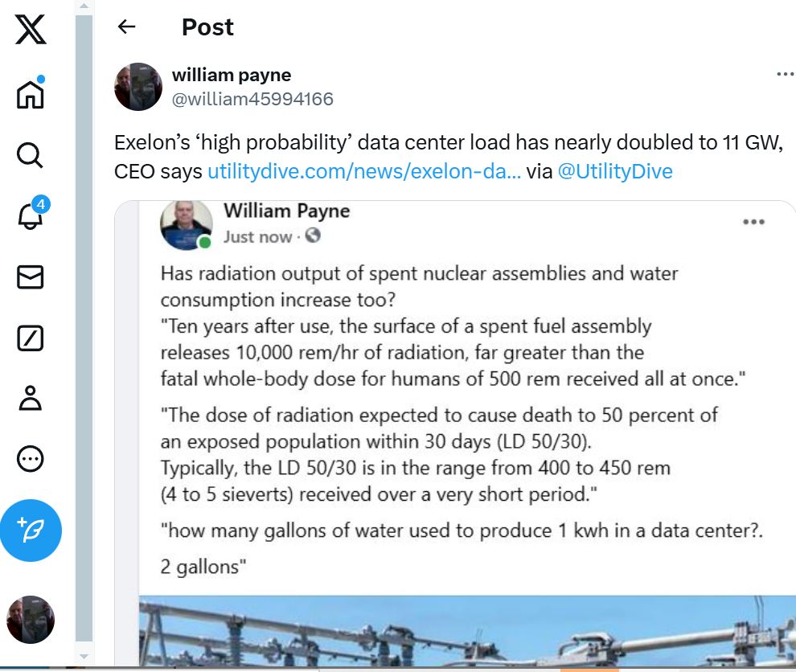
Task: Click the scrollbar down arrow
Action: tap(84, 656)
